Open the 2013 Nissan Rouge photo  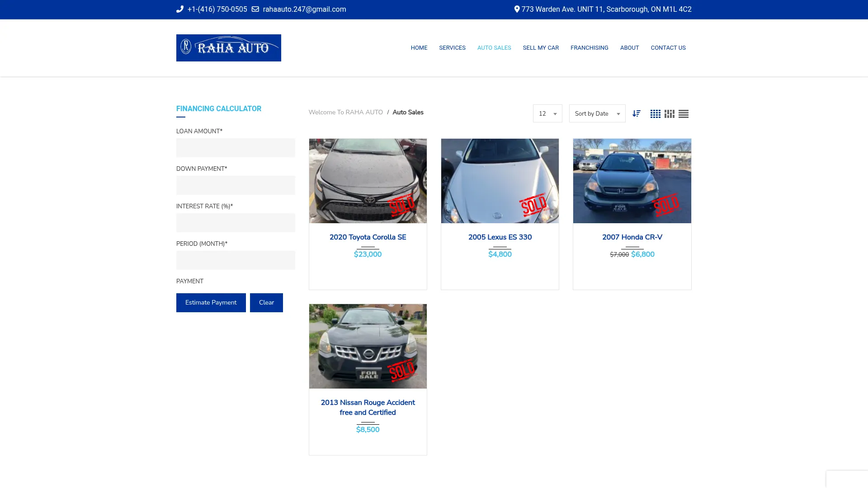tap(368, 346)
